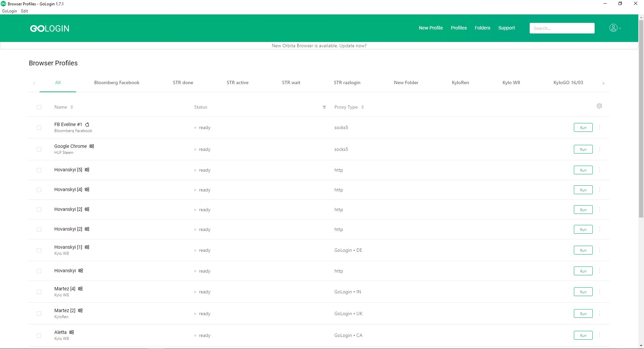The width and height of the screenshot is (644, 349).
Task: Open more options for FB Eveline #1
Action: 600,127
